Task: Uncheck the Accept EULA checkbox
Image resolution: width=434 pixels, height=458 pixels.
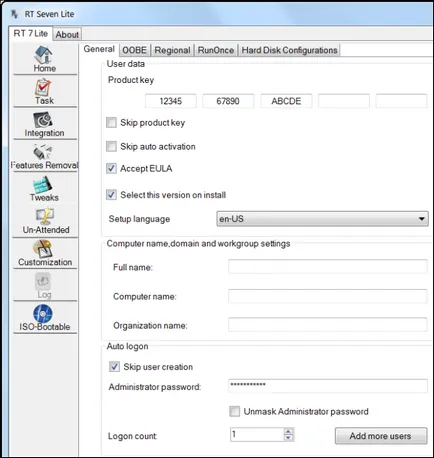Action: [x=111, y=168]
